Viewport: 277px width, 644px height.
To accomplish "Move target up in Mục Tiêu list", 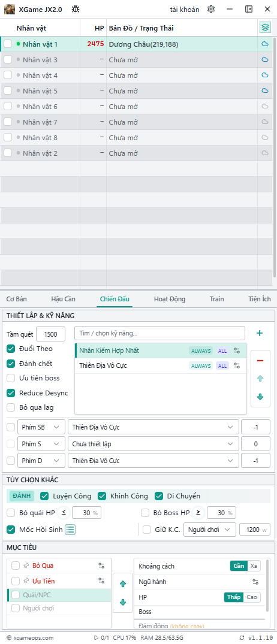I will pos(122,583).
